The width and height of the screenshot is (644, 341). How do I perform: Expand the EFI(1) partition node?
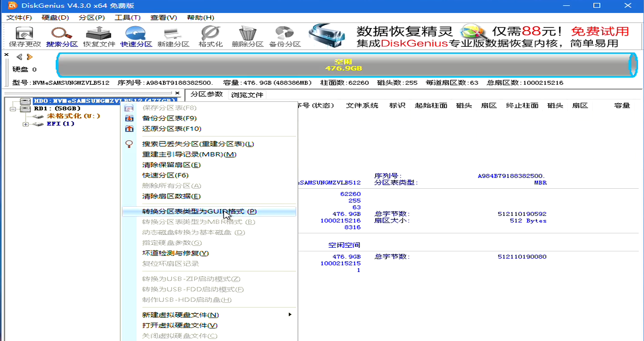pos(26,124)
